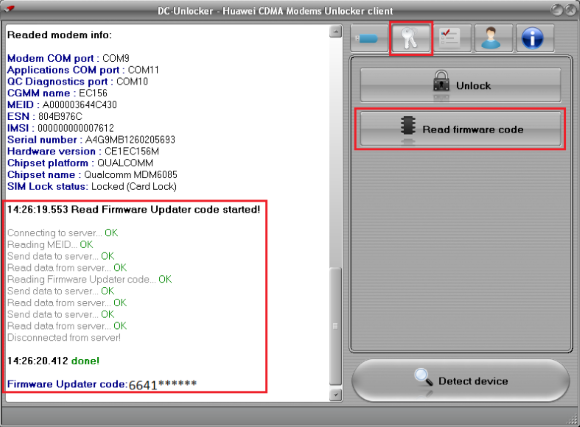Click 'Reading MEID... OK' line

pos(50,244)
